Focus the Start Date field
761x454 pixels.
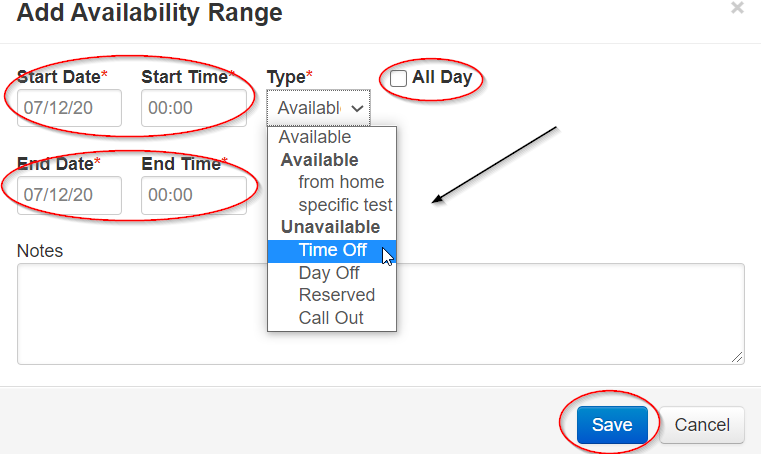click(69, 108)
